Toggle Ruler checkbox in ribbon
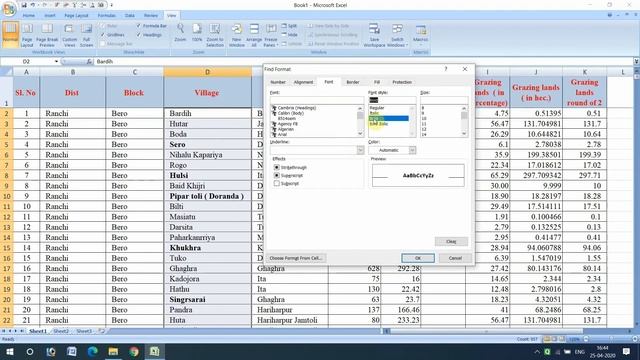The width and height of the screenshot is (640, 360). click(103, 26)
